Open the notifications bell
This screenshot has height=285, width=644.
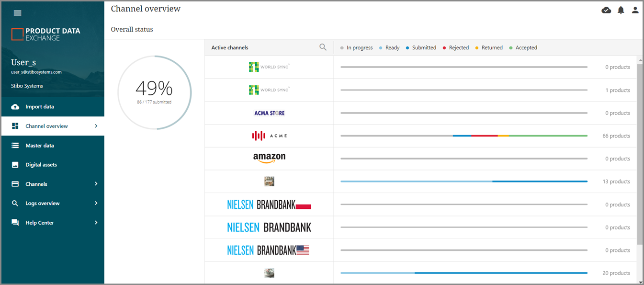[621, 10]
